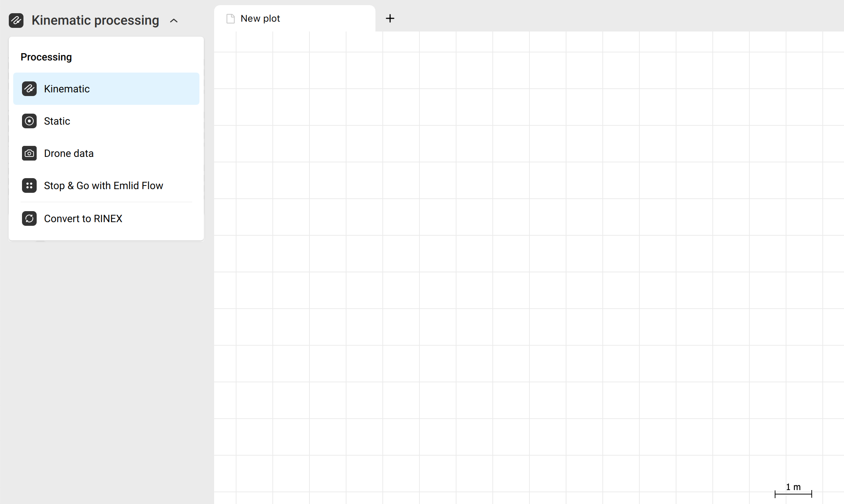Add a new plot with the plus button

pyautogui.click(x=390, y=18)
